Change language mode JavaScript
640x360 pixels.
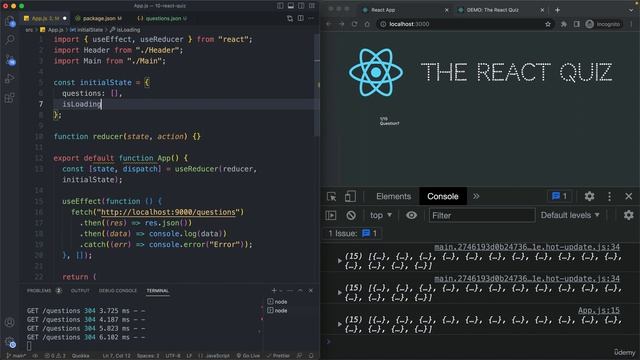[x=214, y=356]
